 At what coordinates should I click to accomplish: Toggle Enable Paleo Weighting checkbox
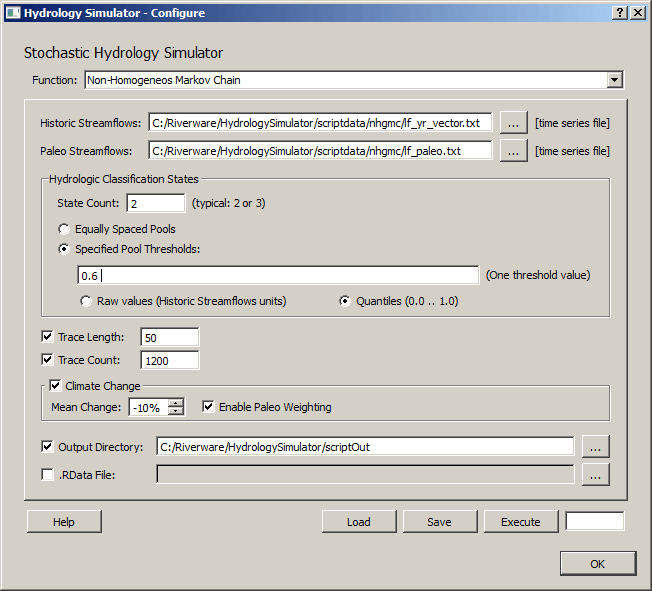[208, 406]
